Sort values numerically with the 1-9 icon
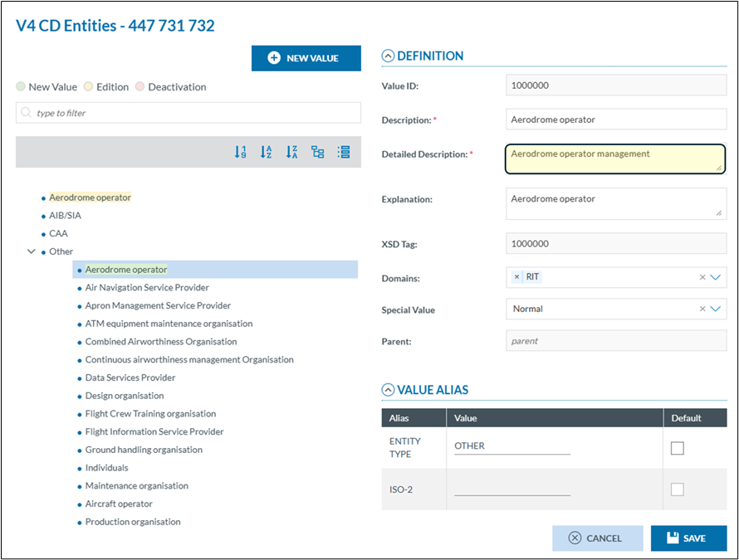 241,152
